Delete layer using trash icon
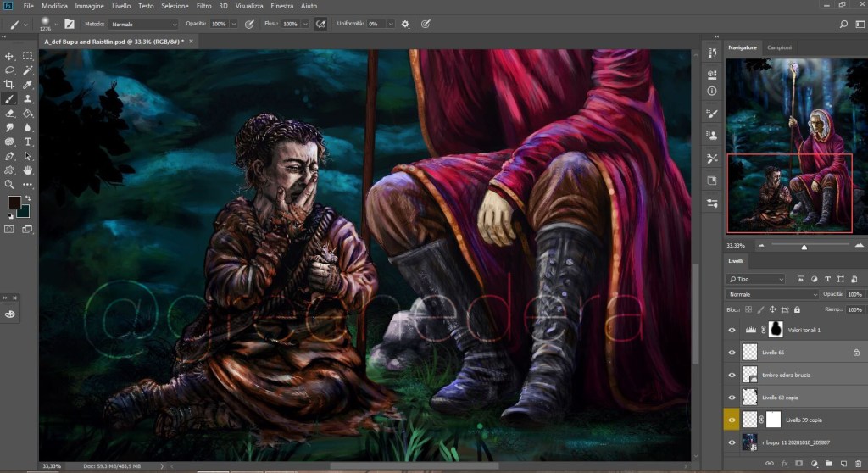The width and height of the screenshot is (868, 473). click(x=856, y=463)
